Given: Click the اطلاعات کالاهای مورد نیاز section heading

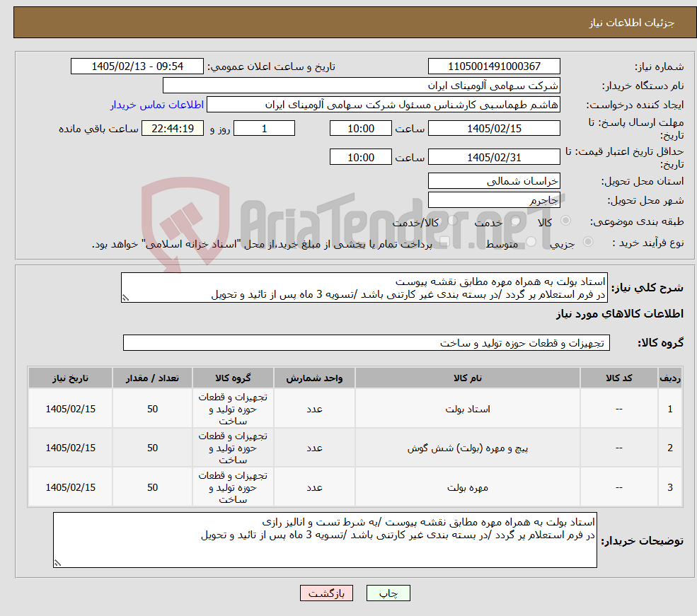Looking at the screenshot, I should [620, 314].
